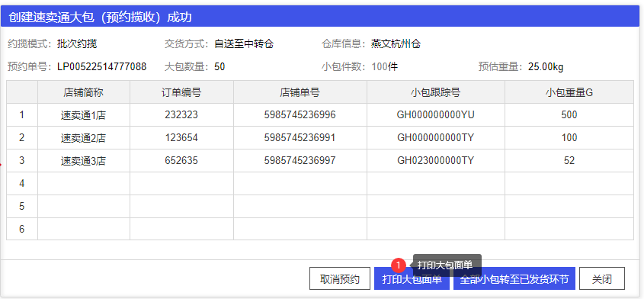644x299 pixels.
Task: Select order number 652635
Action: [181, 160]
